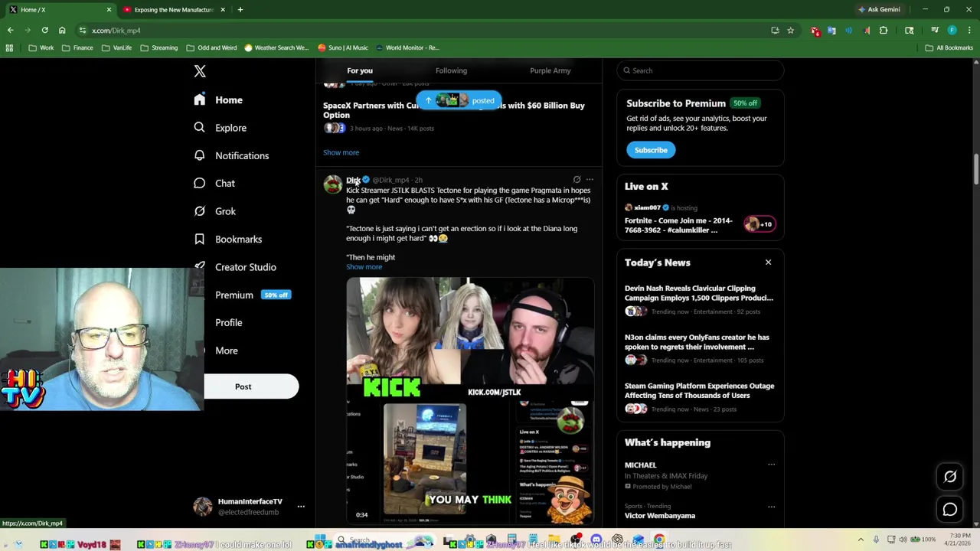This screenshot has height=551, width=980.
Task: Open Premium 50% off sidebar item
Action: (x=252, y=295)
